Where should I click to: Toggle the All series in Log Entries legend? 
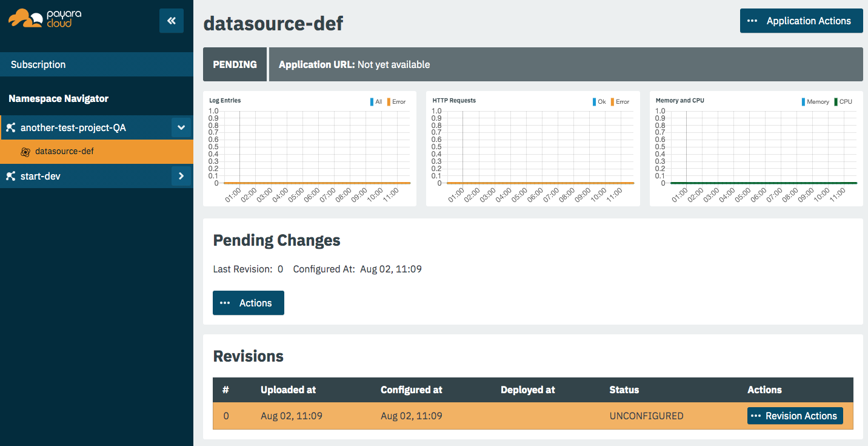click(x=376, y=102)
